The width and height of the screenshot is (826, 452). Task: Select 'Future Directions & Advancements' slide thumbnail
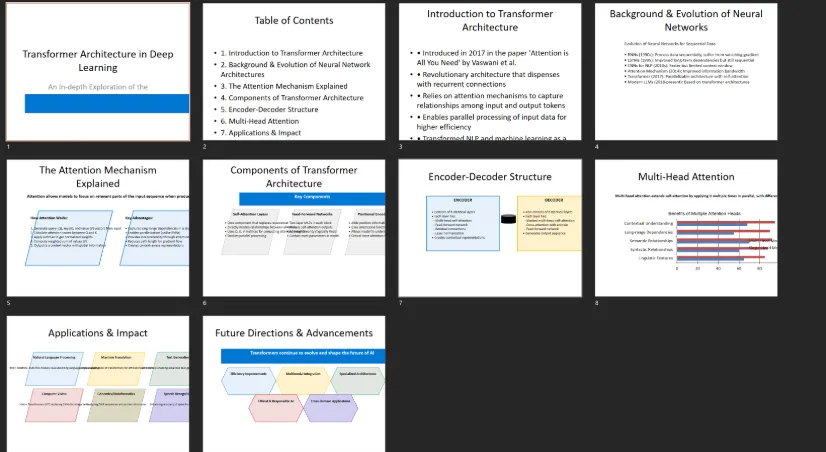click(x=294, y=384)
